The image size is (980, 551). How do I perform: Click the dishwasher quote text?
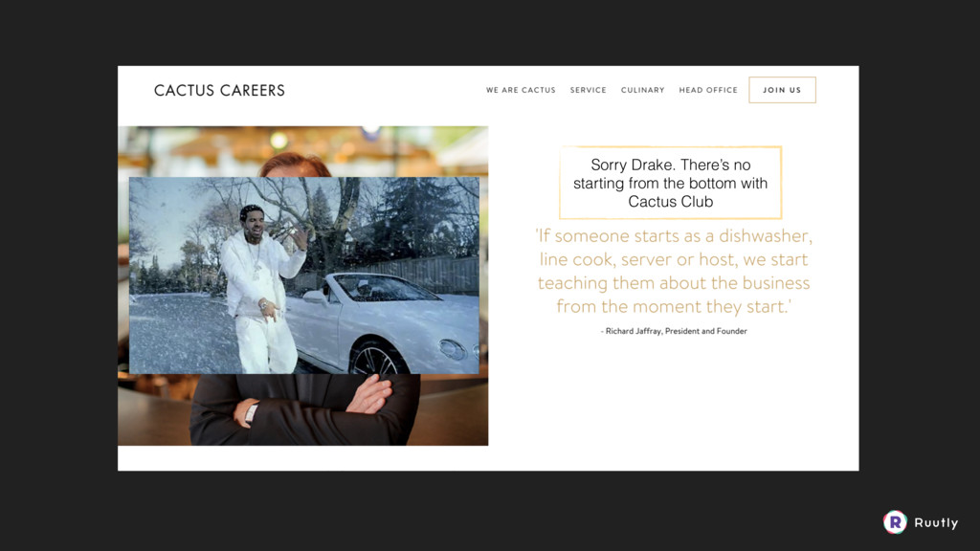674,271
